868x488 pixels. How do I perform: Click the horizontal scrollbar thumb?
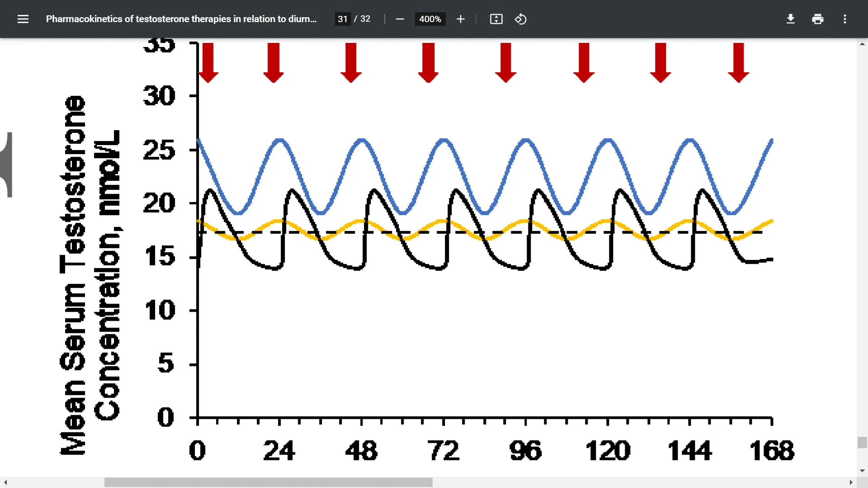pyautogui.click(x=268, y=483)
